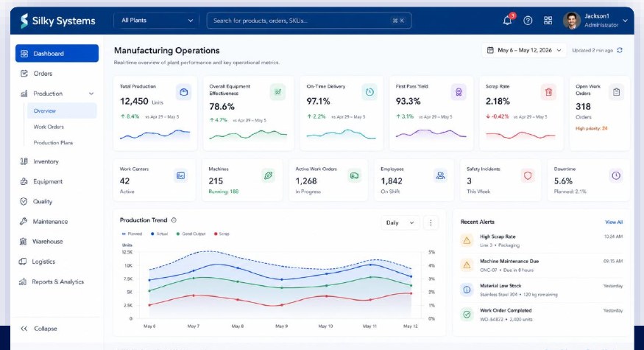This screenshot has height=350, width=644.
Task: Click the Downtime clock icon
Action: coord(616,175)
